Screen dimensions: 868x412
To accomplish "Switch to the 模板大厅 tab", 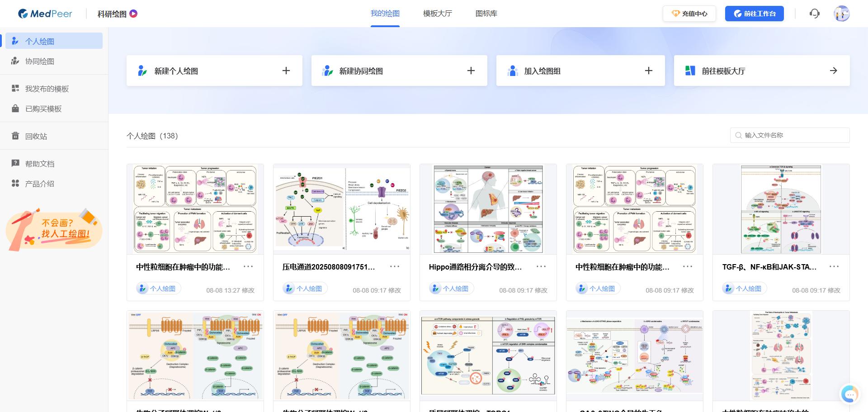I will point(437,14).
